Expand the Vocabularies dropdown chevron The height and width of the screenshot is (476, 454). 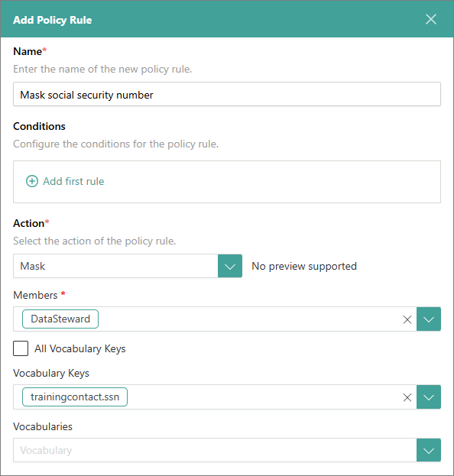[x=429, y=450]
